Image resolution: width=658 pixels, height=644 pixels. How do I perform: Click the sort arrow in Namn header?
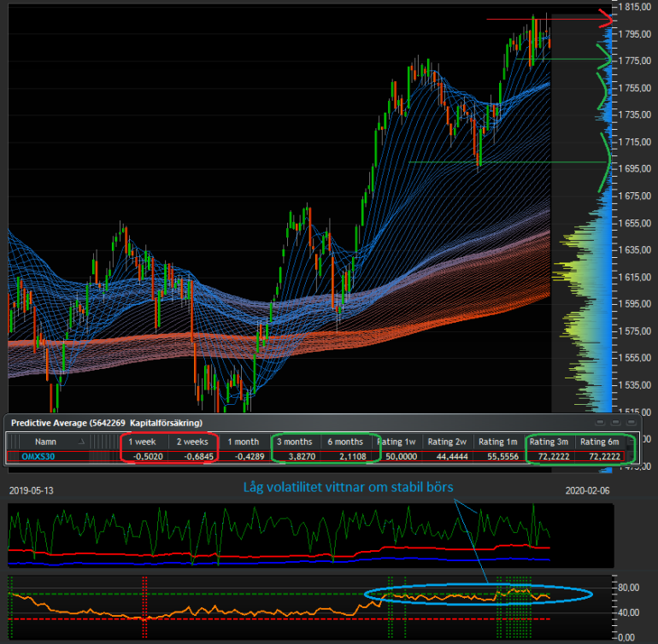pos(81,442)
